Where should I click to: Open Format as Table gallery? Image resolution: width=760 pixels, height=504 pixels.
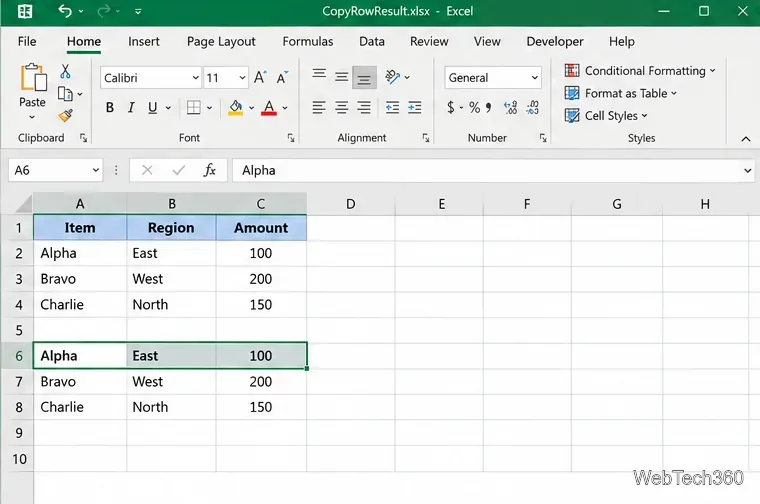620,93
